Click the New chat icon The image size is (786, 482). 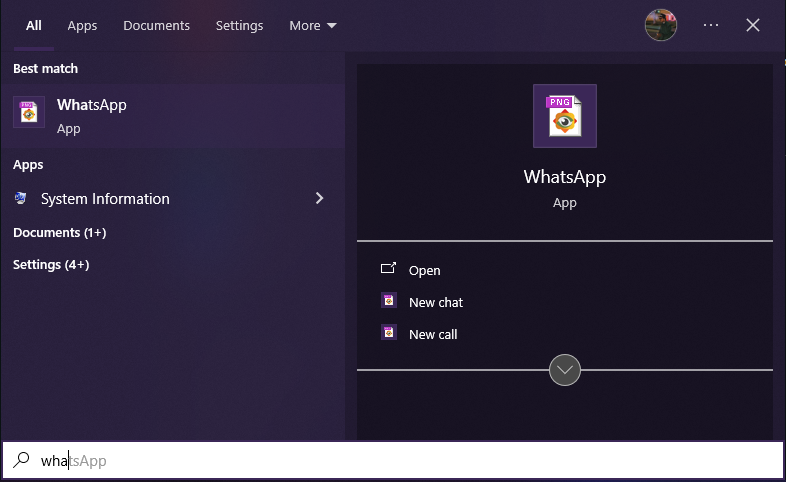(x=388, y=301)
